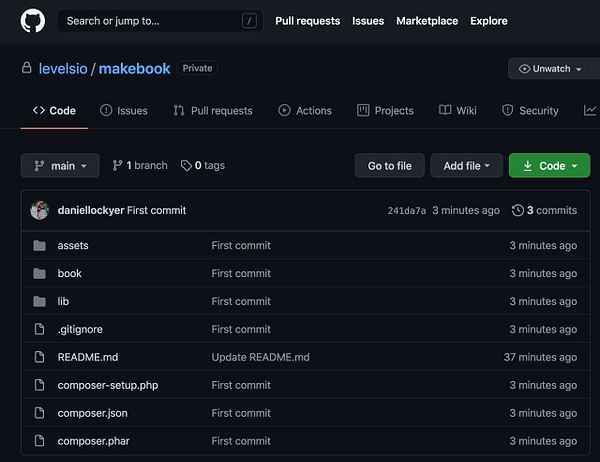The height and width of the screenshot is (462, 600).
Task: Click 37 minutes ago timestamp
Action: (540, 357)
